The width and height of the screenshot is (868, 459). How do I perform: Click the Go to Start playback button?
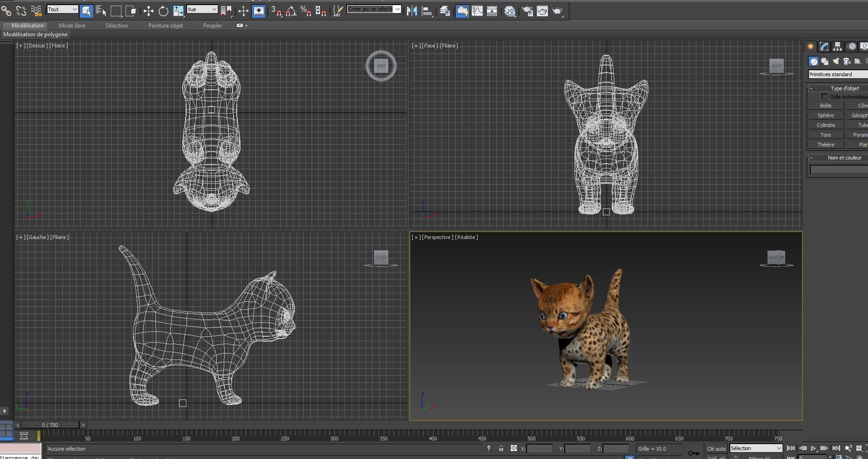(790, 448)
